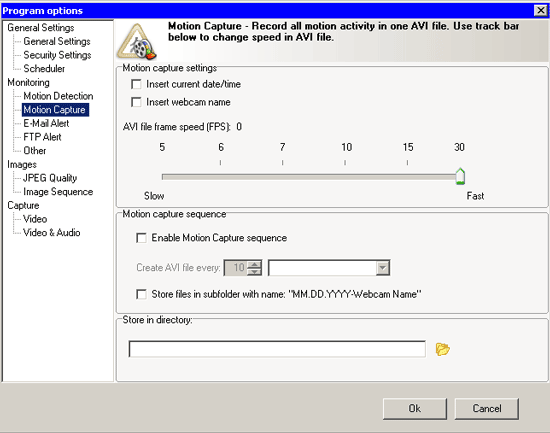Select Scheduler in the settings tree
Screen dimensions: 550x433
click(x=44, y=69)
